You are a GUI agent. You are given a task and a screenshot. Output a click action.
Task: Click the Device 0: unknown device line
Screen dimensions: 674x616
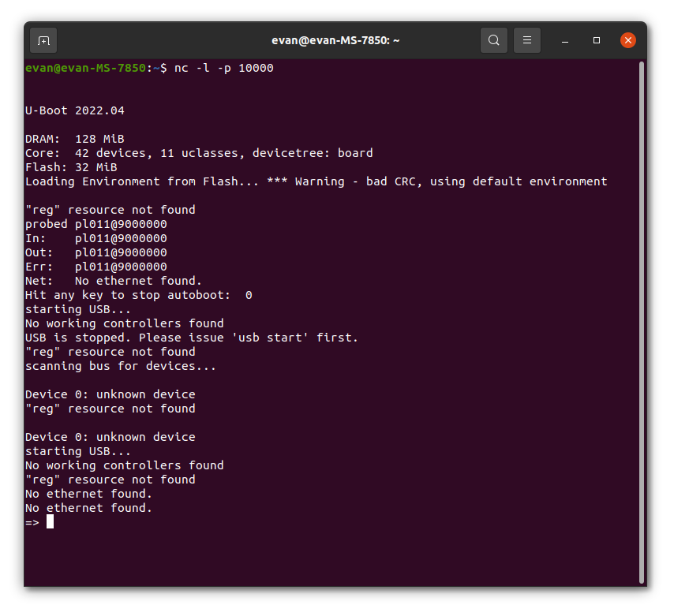(x=110, y=394)
